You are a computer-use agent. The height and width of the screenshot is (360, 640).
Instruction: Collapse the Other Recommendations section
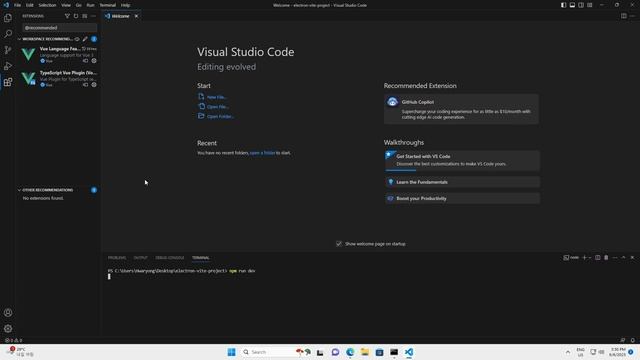19,190
